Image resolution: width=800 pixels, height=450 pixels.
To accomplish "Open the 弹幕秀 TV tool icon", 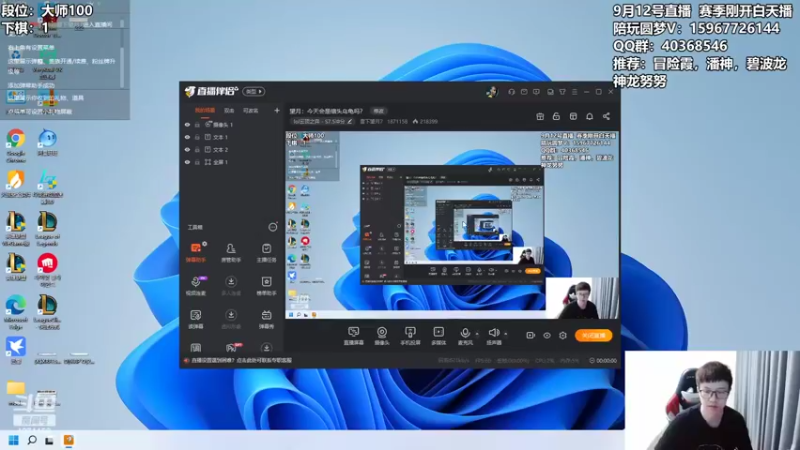I will [x=266, y=319].
